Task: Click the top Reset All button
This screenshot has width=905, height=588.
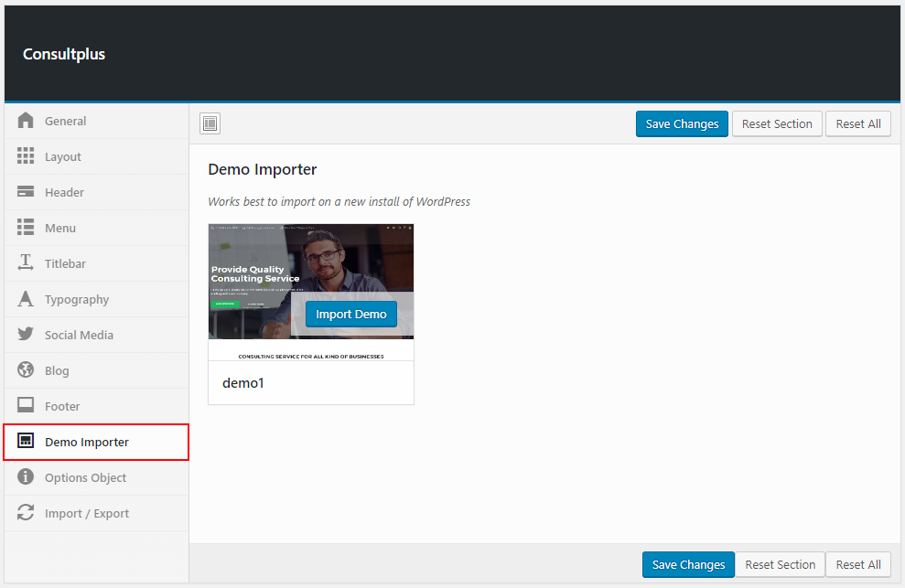Action: (x=857, y=123)
